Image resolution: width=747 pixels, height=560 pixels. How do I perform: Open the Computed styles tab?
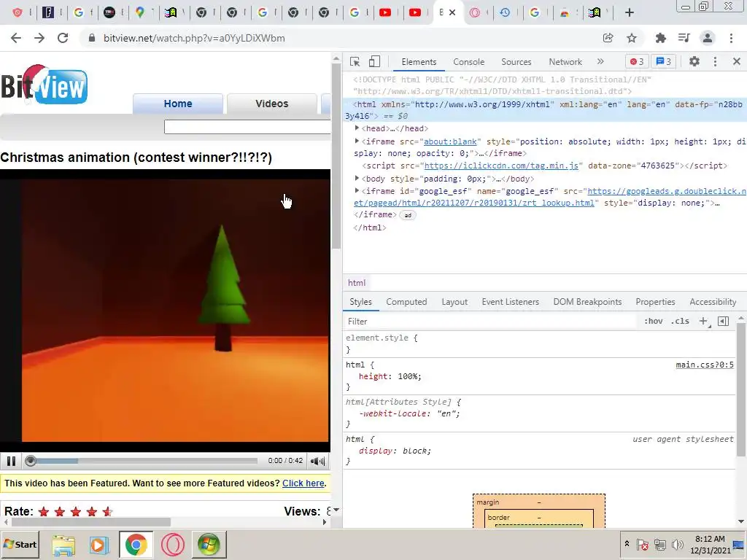pyautogui.click(x=406, y=302)
